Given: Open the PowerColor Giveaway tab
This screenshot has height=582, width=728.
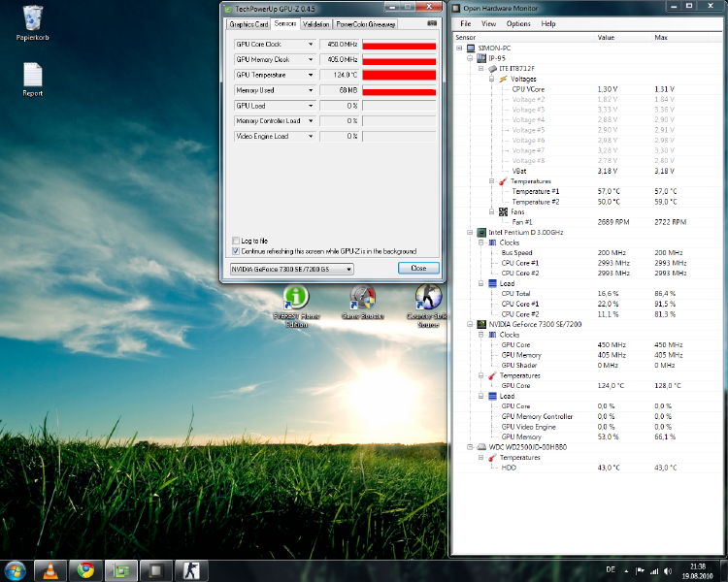Looking at the screenshot, I should tap(365, 24).
